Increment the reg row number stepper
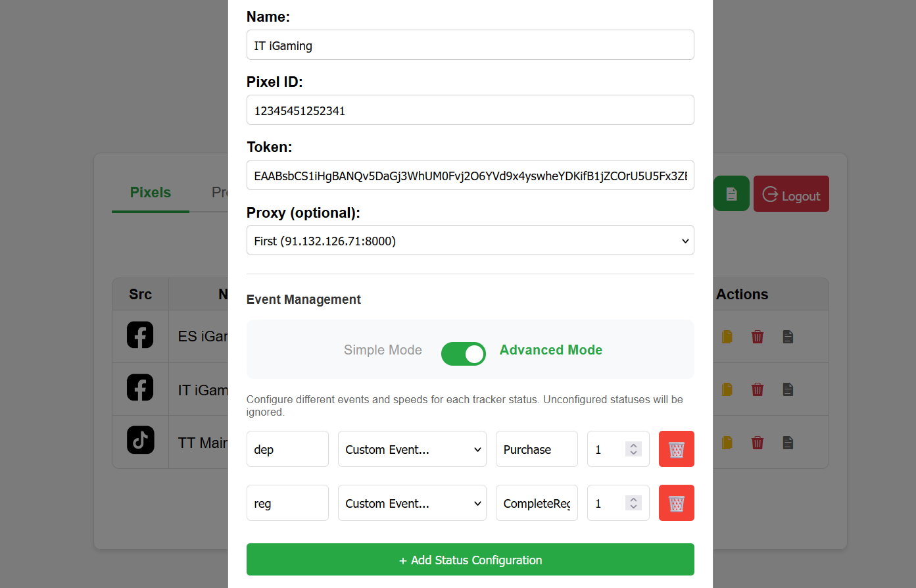Screen dimensions: 916x588 (x=633, y=499)
